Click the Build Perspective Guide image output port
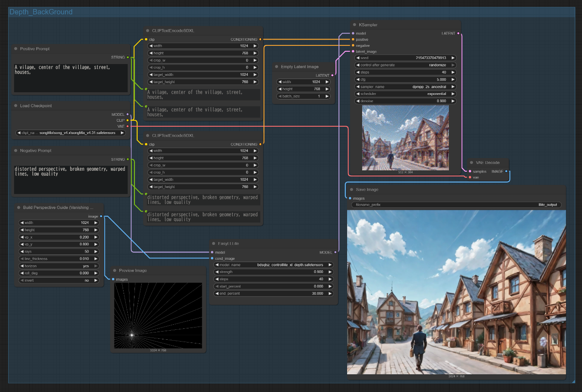 pyautogui.click(x=101, y=216)
